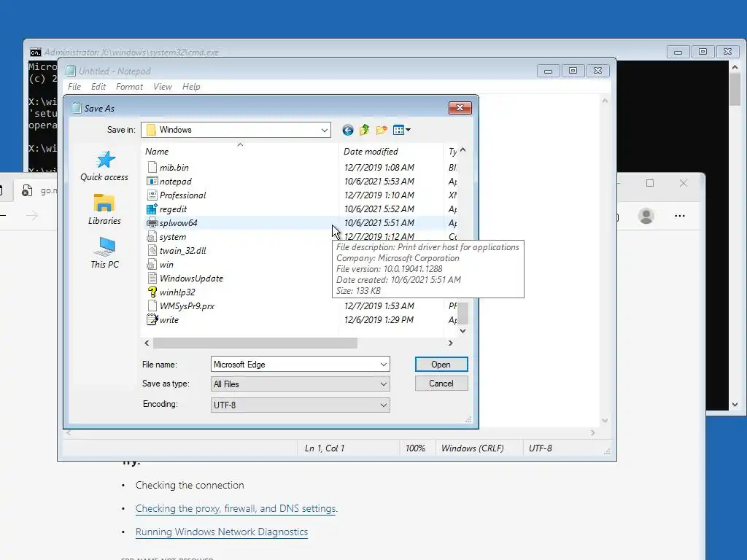Click the file list horizontal scrollbar thumb
Screen dimensions: 747x560
point(255,343)
